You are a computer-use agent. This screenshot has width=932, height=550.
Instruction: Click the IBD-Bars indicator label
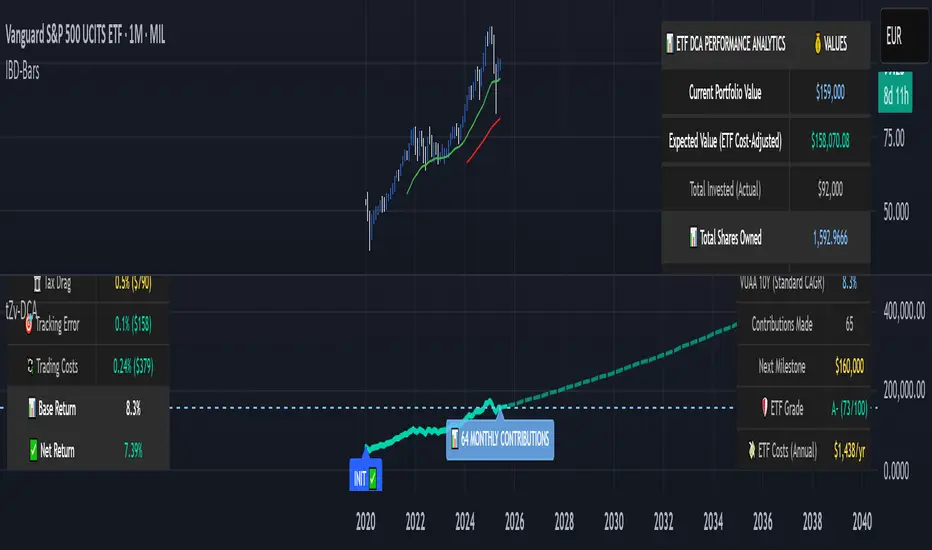pyautogui.click(x=23, y=71)
